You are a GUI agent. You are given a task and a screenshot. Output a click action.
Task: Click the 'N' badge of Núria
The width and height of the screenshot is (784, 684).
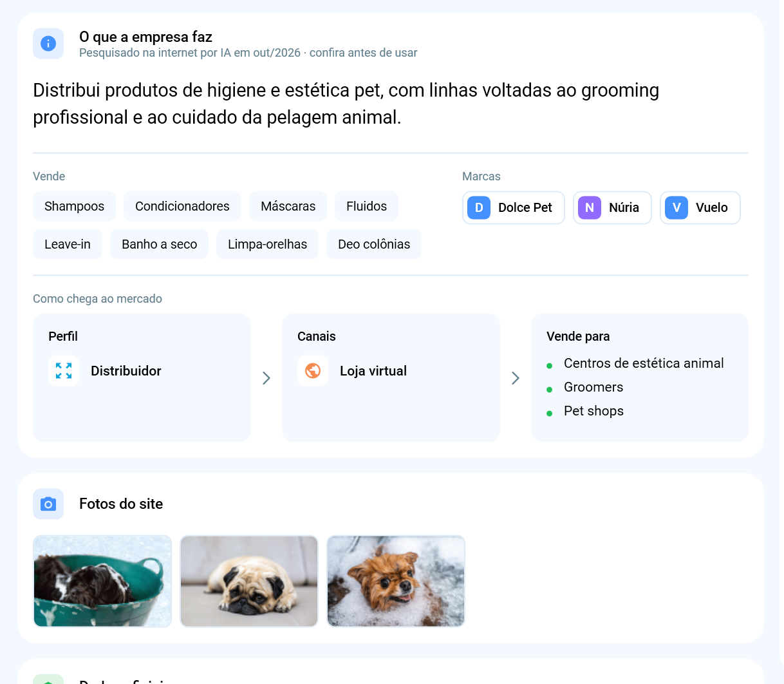pos(590,207)
